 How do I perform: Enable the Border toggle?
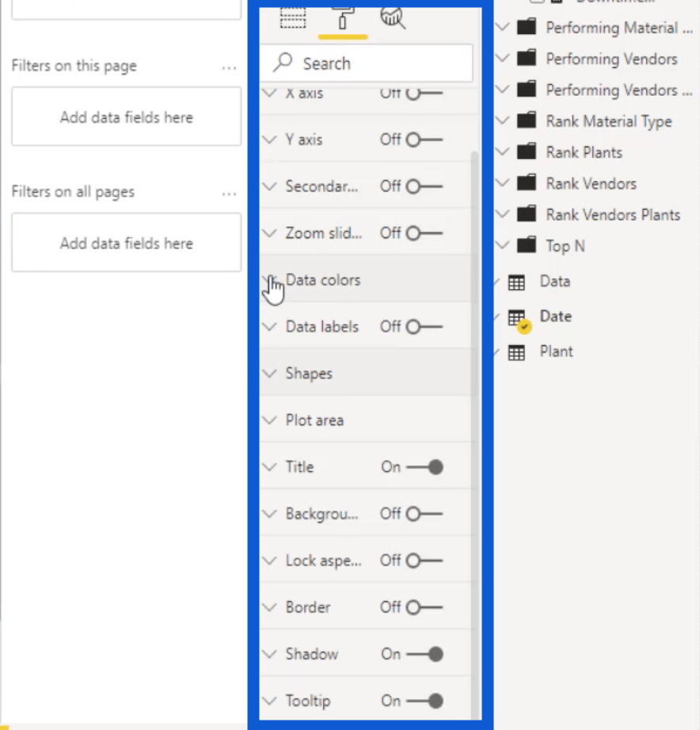click(x=424, y=607)
